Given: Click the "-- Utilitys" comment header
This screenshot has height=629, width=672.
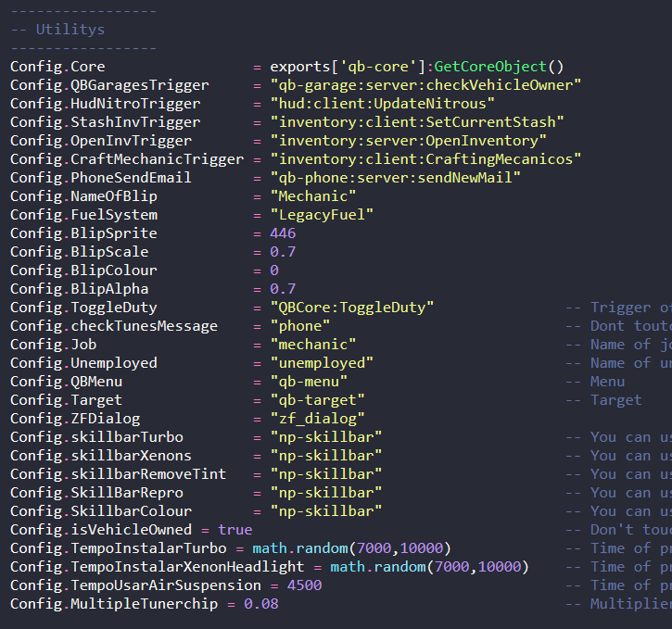Looking at the screenshot, I should point(57,30).
